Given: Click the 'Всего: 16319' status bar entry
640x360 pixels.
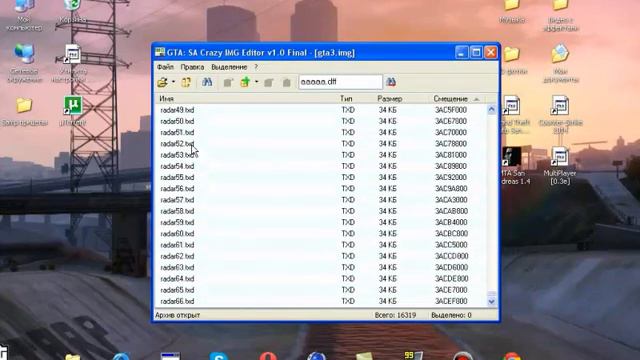Looking at the screenshot, I should pos(395,315).
